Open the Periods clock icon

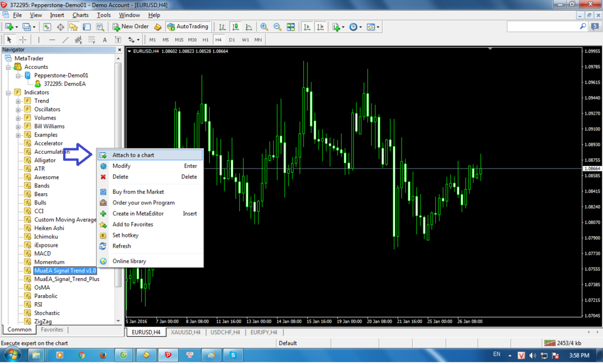coord(353,27)
